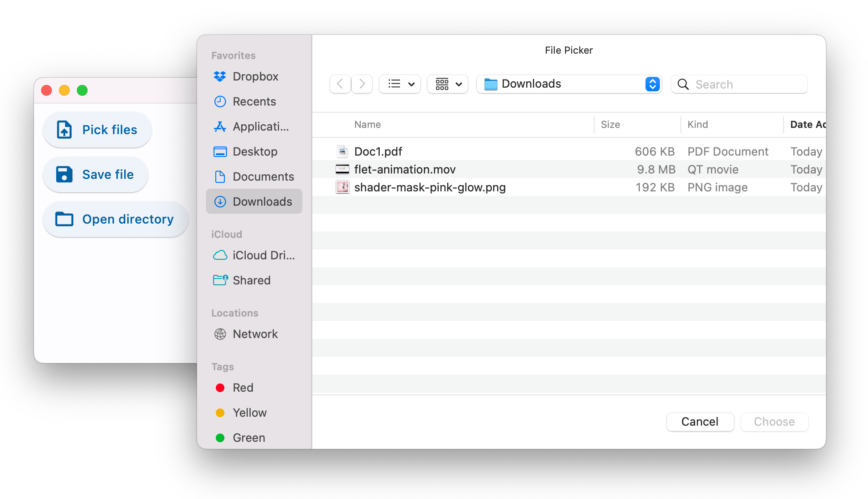Click the Network globe icon
Image resolution: width=868 pixels, height=499 pixels.
tap(220, 334)
